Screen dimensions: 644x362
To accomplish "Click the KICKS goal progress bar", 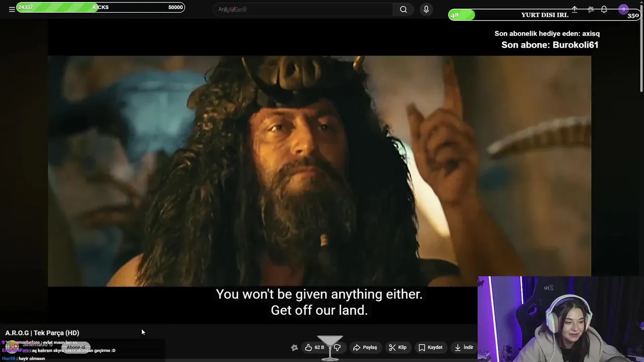I will (x=101, y=7).
